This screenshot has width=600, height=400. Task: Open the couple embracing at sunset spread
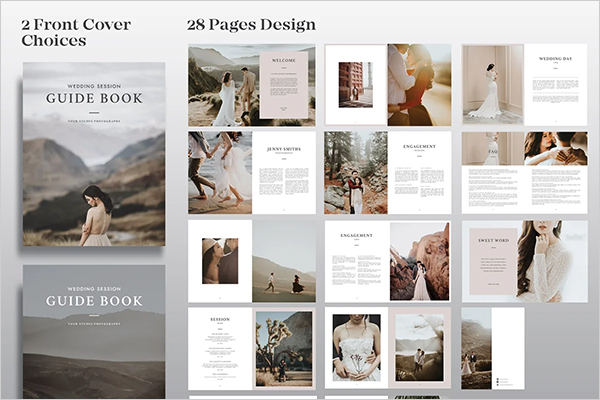pos(388,85)
